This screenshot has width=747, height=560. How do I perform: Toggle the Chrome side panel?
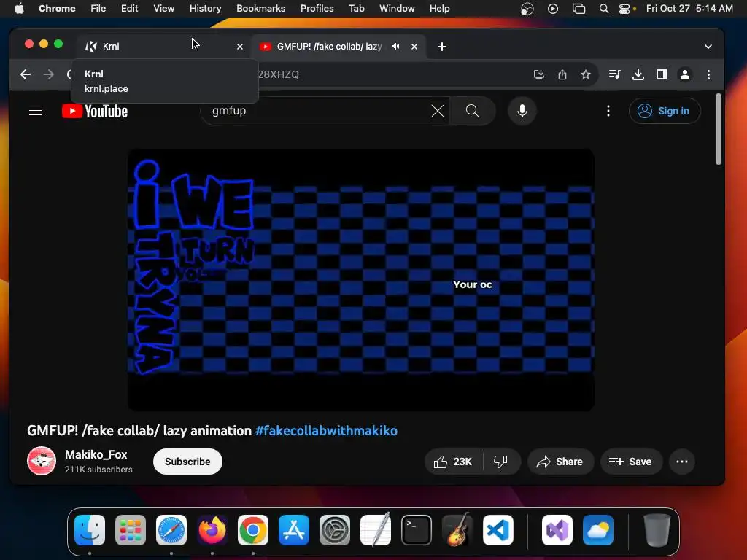(661, 75)
